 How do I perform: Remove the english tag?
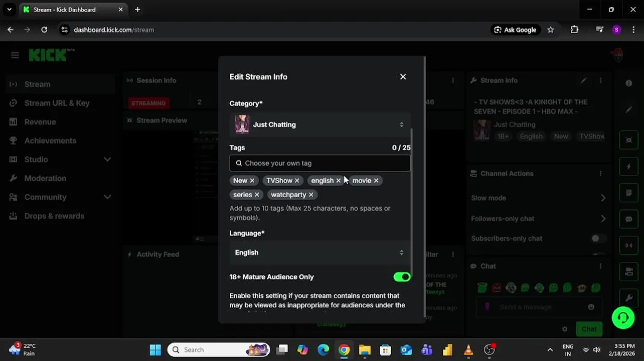338,180
